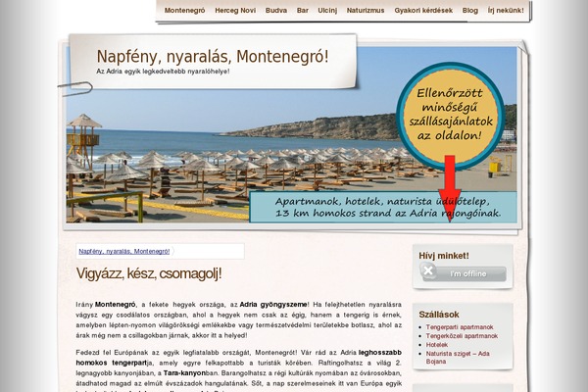The image size is (588, 392).
Task: Click the I'm offline chat status button
Action: pyautogui.click(x=463, y=273)
